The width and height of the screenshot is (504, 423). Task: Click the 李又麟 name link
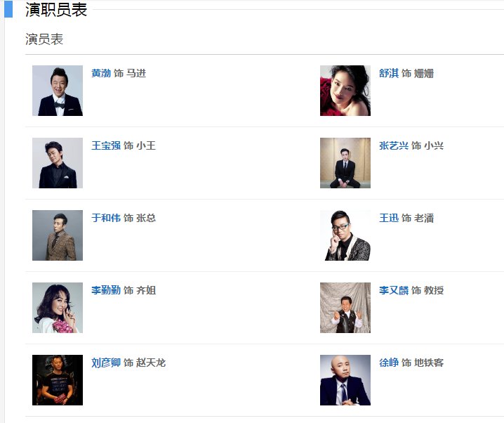[393, 290]
